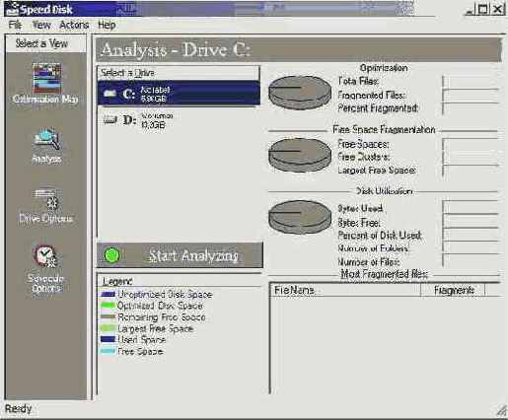This screenshot has height=420, width=508.
Task: Select the Analysis magnifier icon
Action: pyautogui.click(x=46, y=140)
